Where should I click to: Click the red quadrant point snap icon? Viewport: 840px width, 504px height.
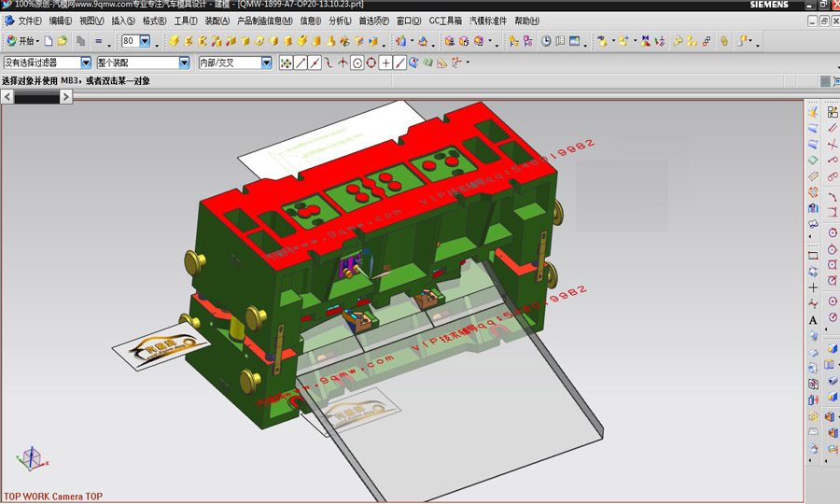pos(371,63)
